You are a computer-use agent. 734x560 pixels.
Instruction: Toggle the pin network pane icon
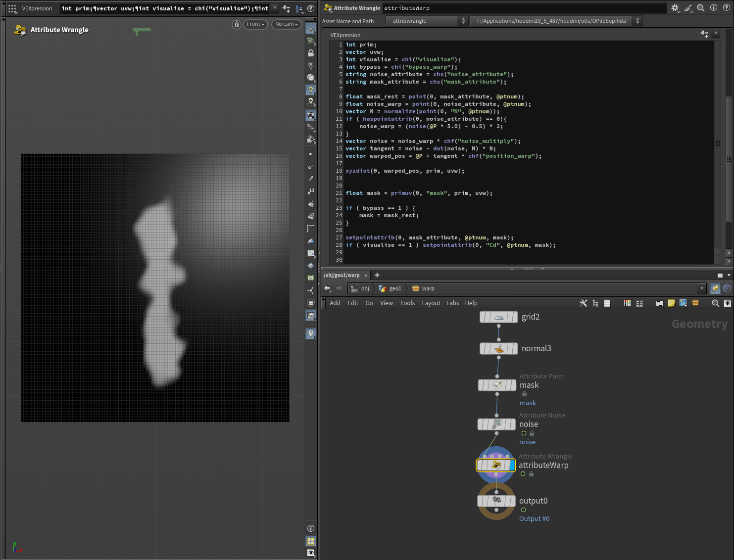pyautogui.click(x=715, y=288)
